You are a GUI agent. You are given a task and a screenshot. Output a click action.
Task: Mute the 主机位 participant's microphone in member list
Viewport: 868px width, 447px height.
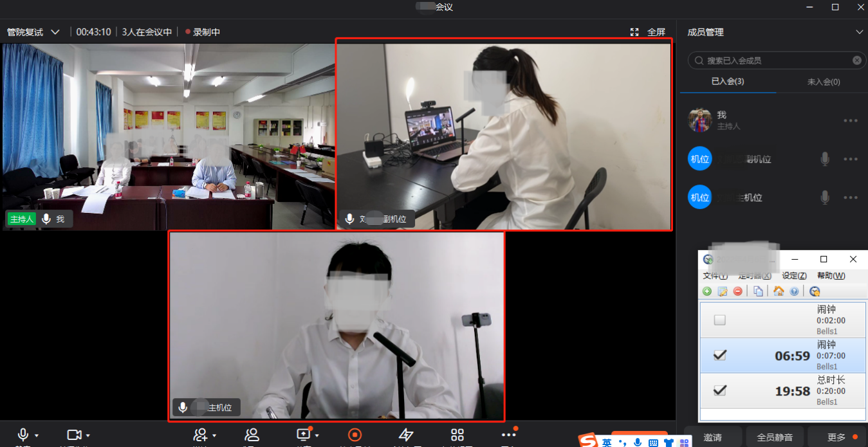825,198
